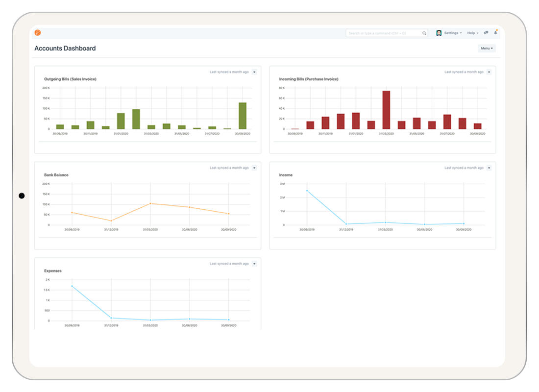539x392 pixels.
Task: Click the Incoming Bills (Purchase Invoice) title
Action: [x=309, y=79]
